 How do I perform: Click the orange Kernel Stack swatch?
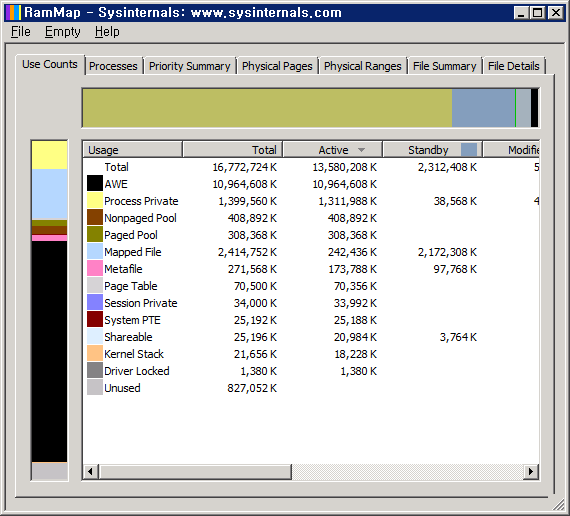point(95,353)
